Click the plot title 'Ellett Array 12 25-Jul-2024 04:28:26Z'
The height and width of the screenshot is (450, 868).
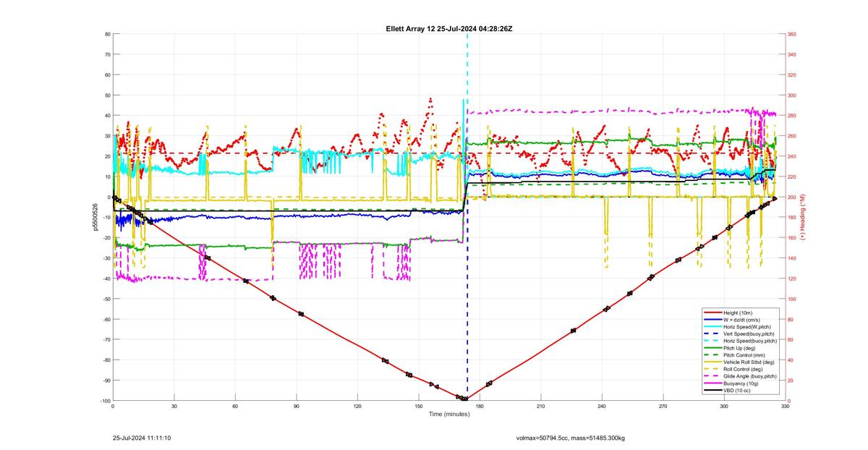tap(449, 29)
